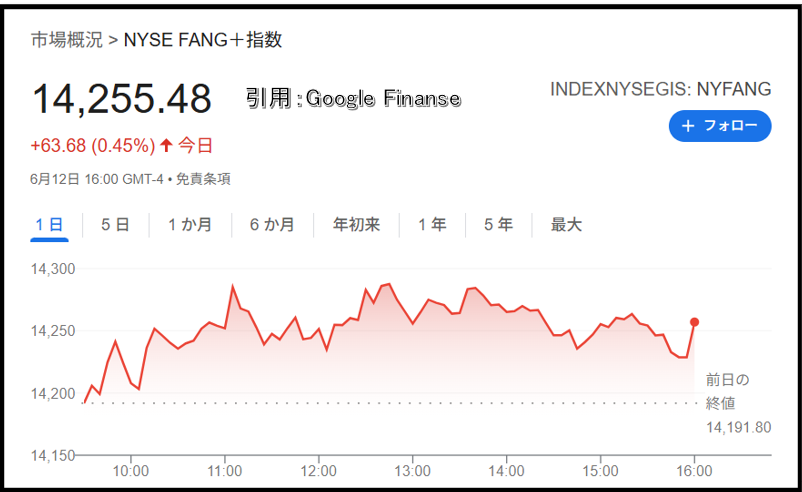This screenshot has width=802, height=492.
Task: Click the INDEXNYSEGIS: NYFANG ticker label
Action: pyautogui.click(x=660, y=89)
